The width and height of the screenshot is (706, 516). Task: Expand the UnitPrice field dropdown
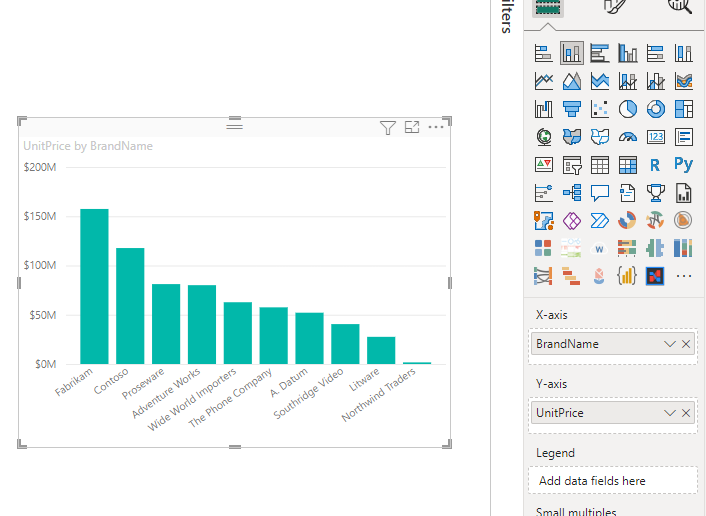pyautogui.click(x=670, y=413)
